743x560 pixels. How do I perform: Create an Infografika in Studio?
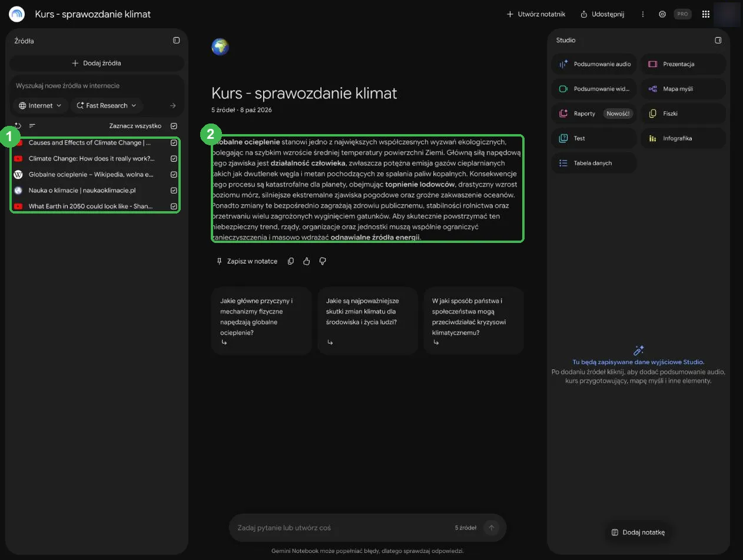click(683, 138)
